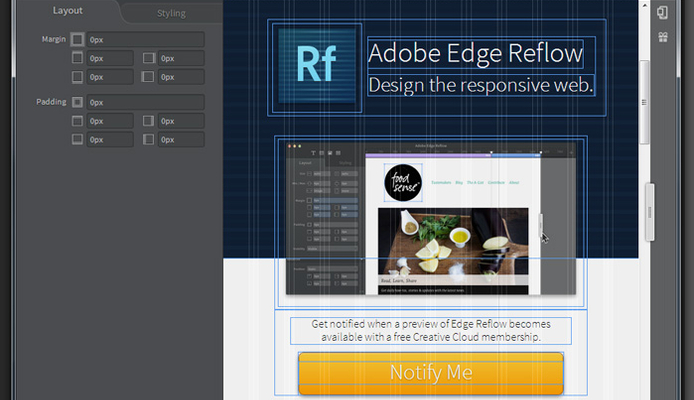Focus the top Margin value field
The image size is (694, 400).
pos(110,58)
